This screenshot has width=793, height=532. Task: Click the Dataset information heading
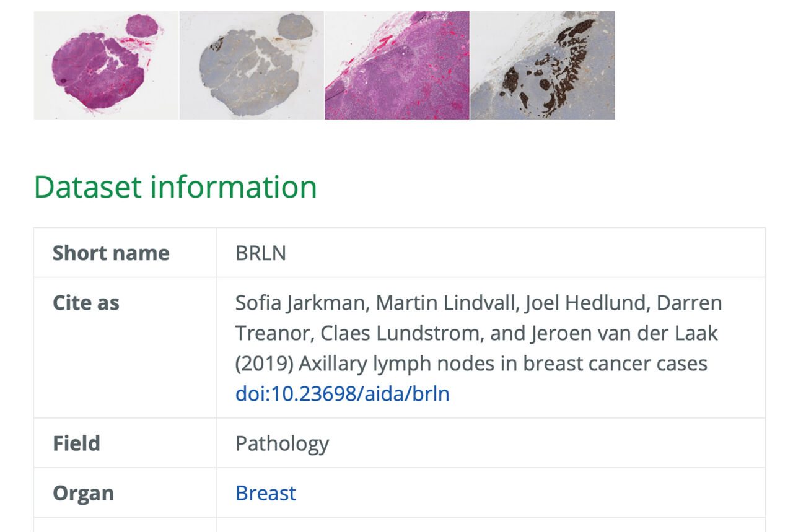click(175, 186)
